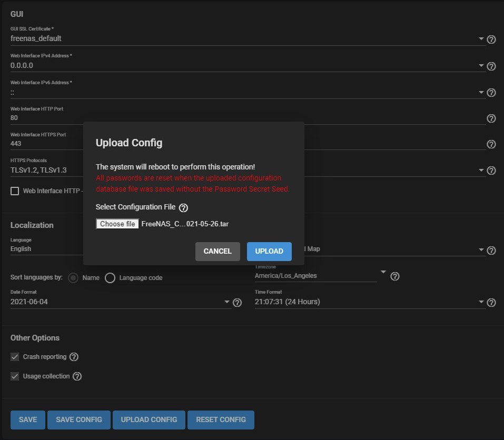Open help for Date Format
Screen dimensions: 504x440
237,303
